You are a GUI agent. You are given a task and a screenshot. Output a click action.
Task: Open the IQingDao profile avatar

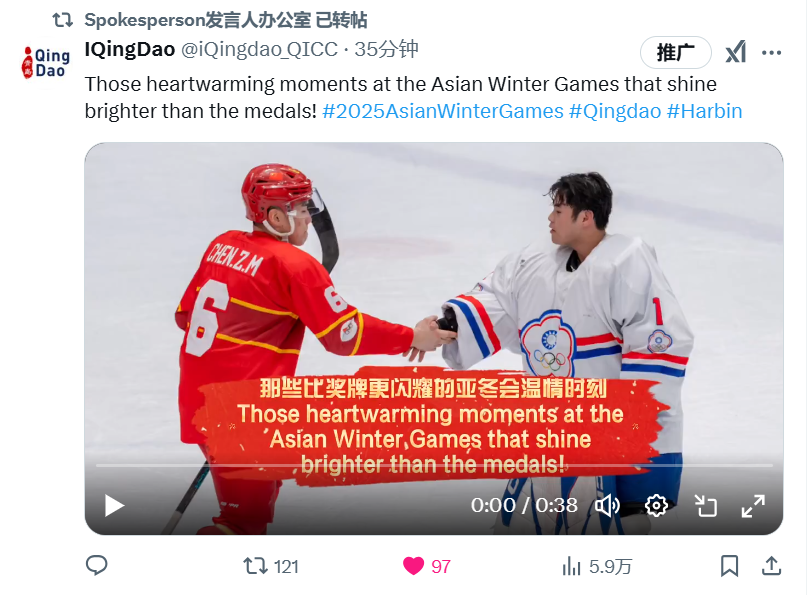(45, 63)
